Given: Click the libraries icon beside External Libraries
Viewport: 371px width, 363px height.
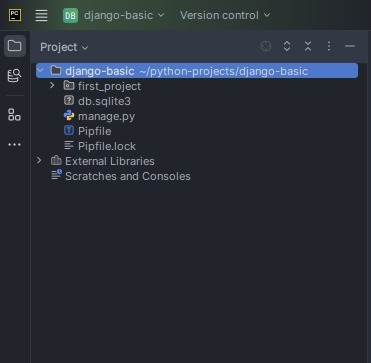Looking at the screenshot, I should click(x=56, y=161).
